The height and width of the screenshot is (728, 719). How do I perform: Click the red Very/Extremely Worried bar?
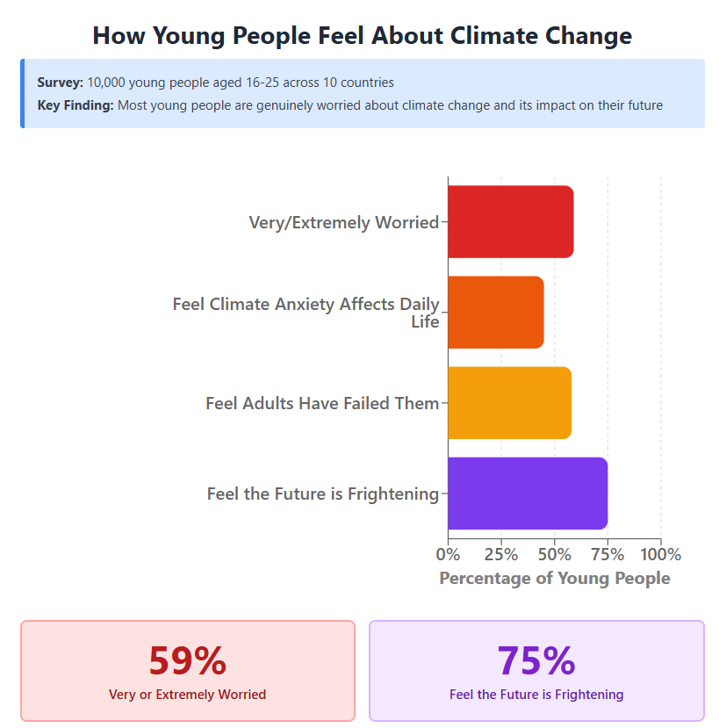[510, 222]
